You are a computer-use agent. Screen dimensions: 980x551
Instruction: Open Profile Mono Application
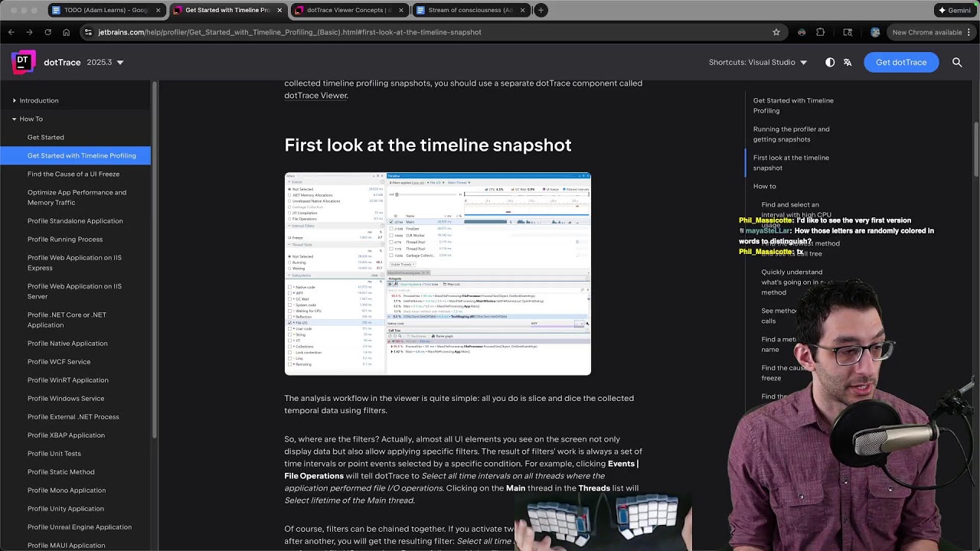point(67,491)
